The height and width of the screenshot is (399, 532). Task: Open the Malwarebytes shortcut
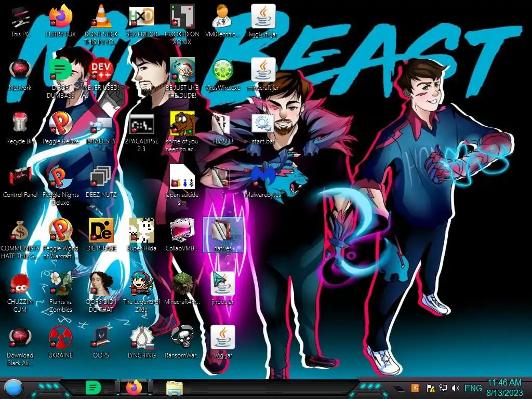coord(263,182)
